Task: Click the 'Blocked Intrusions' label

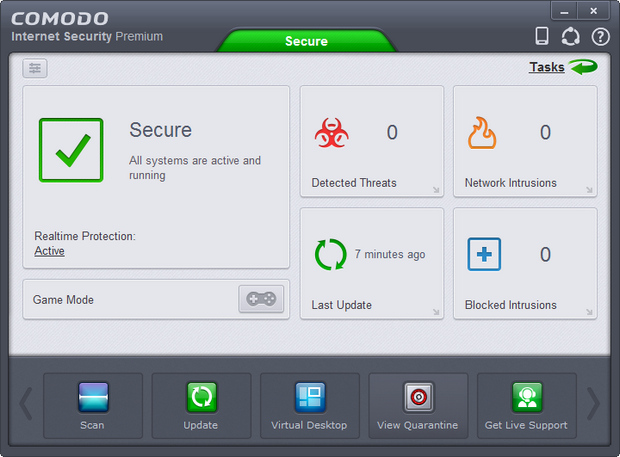Action: tap(510, 305)
